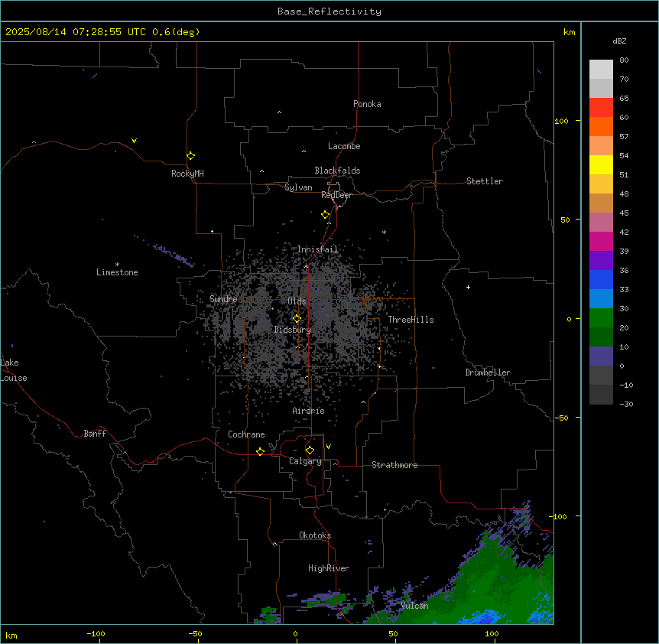Click the Airdrie city label
This screenshot has height=644, width=659.
[x=309, y=411]
